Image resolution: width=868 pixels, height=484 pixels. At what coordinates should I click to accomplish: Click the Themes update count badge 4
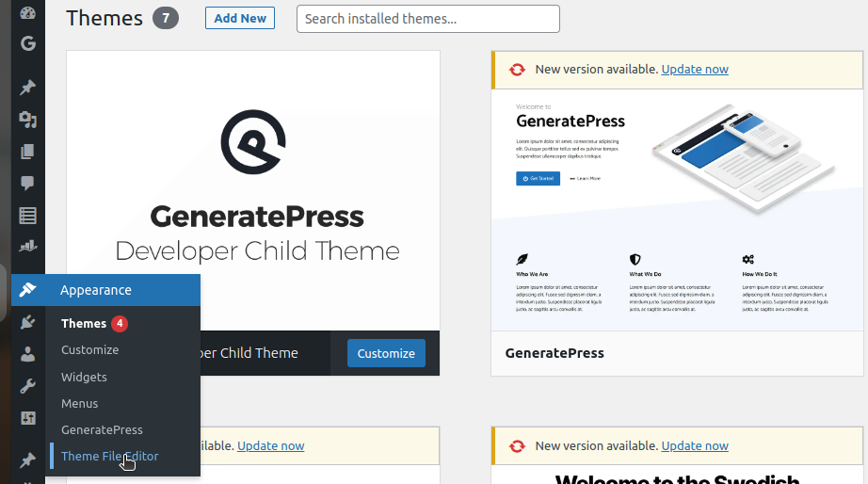120,323
